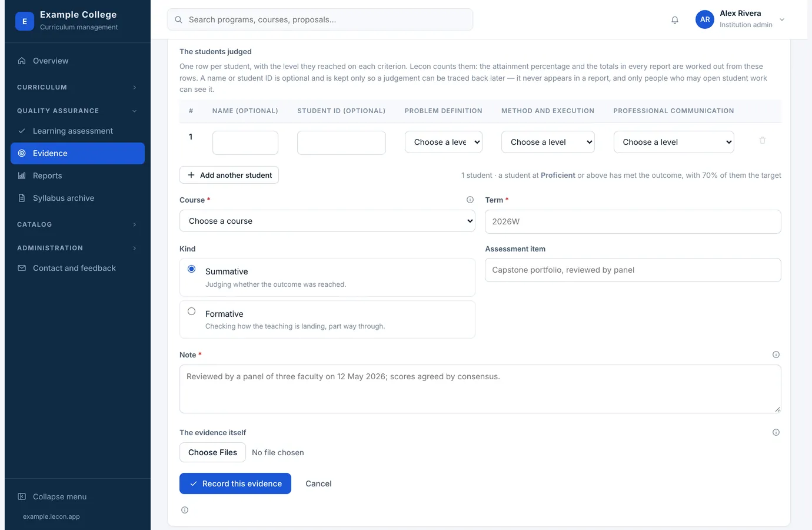
Task: Open the Professional Communication level dropdown
Action: pyautogui.click(x=674, y=142)
